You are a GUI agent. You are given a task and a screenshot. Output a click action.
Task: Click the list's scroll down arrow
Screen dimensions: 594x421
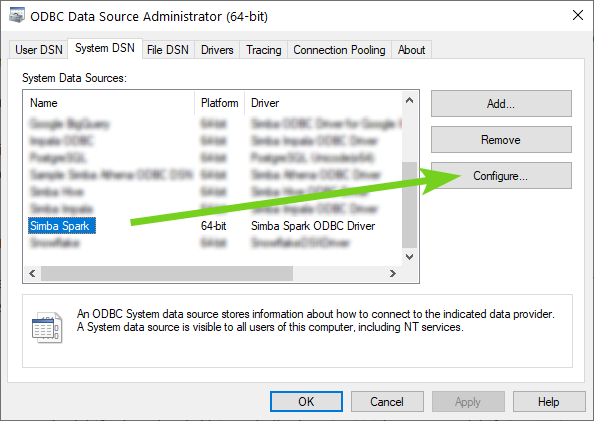click(x=409, y=257)
